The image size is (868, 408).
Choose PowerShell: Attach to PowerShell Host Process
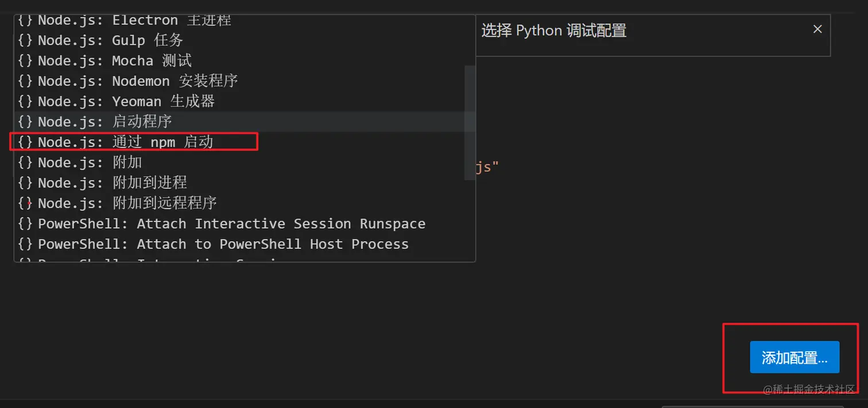(223, 244)
